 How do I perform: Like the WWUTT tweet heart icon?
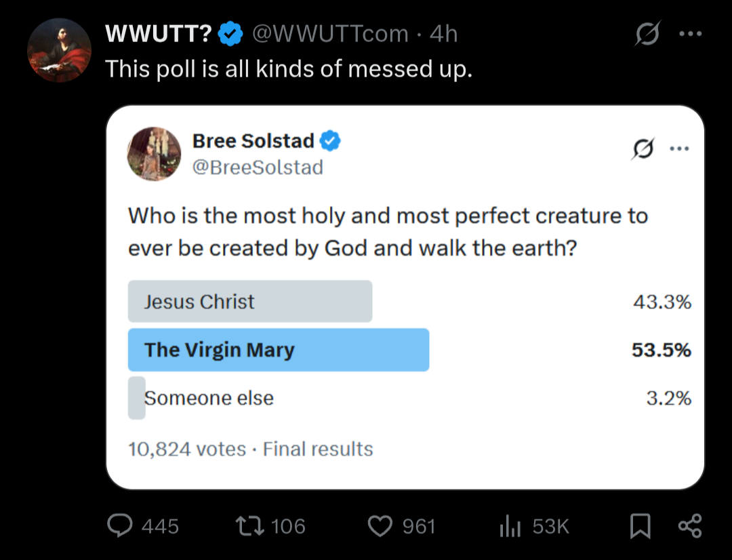(380, 526)
